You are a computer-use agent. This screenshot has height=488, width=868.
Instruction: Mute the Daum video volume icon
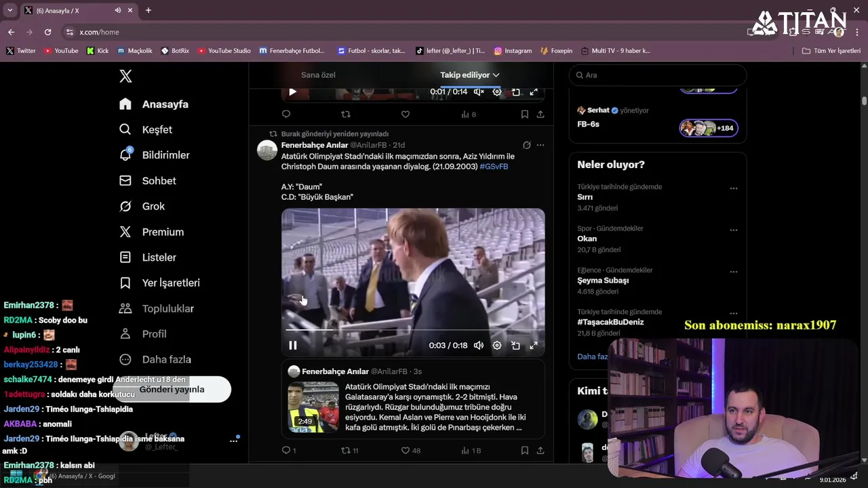(479, 346)
